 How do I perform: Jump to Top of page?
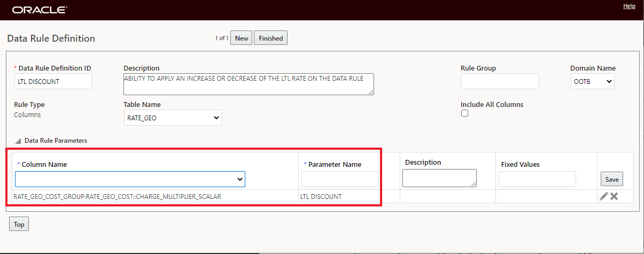coord(19,224)
